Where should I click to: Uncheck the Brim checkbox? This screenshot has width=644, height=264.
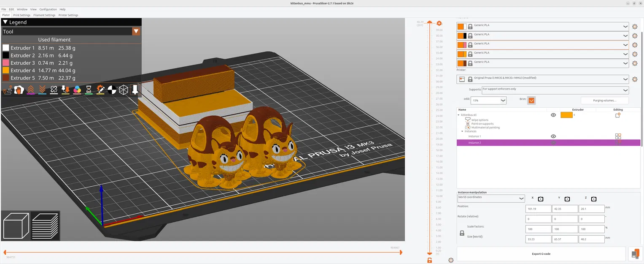[531, 101]
